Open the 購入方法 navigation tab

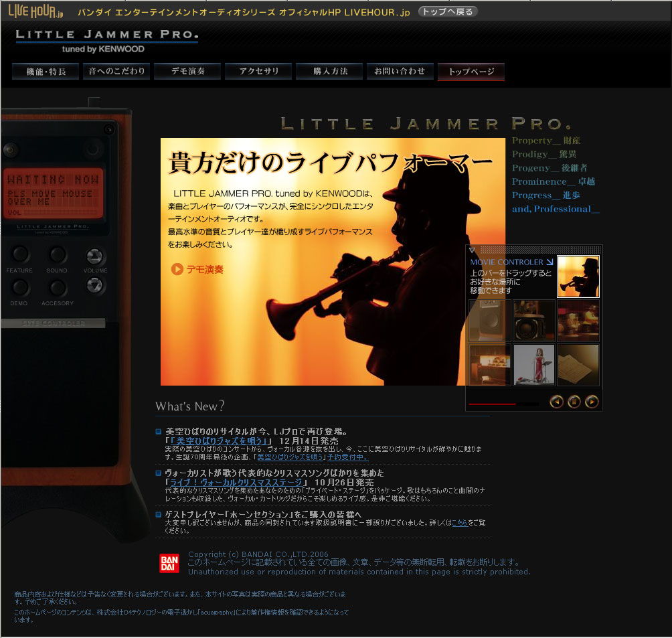(329, 71)
